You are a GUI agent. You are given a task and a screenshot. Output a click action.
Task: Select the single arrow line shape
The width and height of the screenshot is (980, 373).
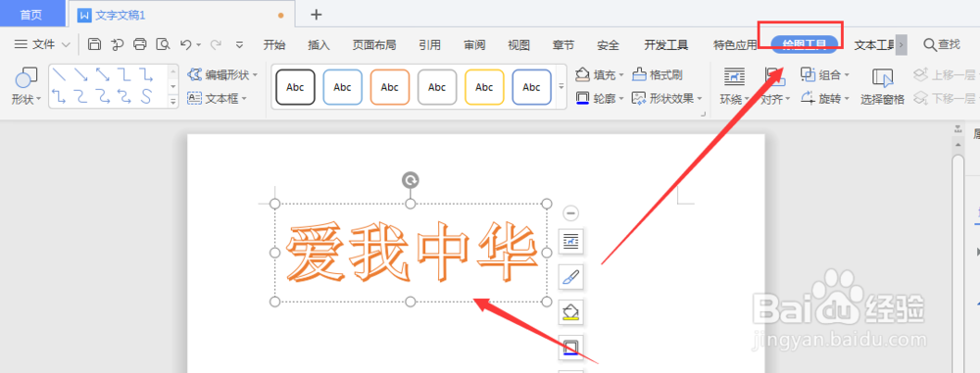80,75
